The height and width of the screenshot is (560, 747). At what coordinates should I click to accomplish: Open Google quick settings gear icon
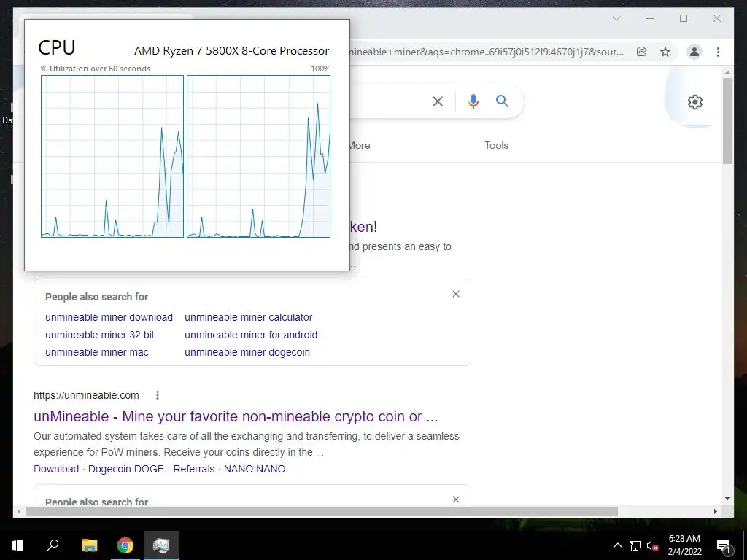tap(695, 102)
